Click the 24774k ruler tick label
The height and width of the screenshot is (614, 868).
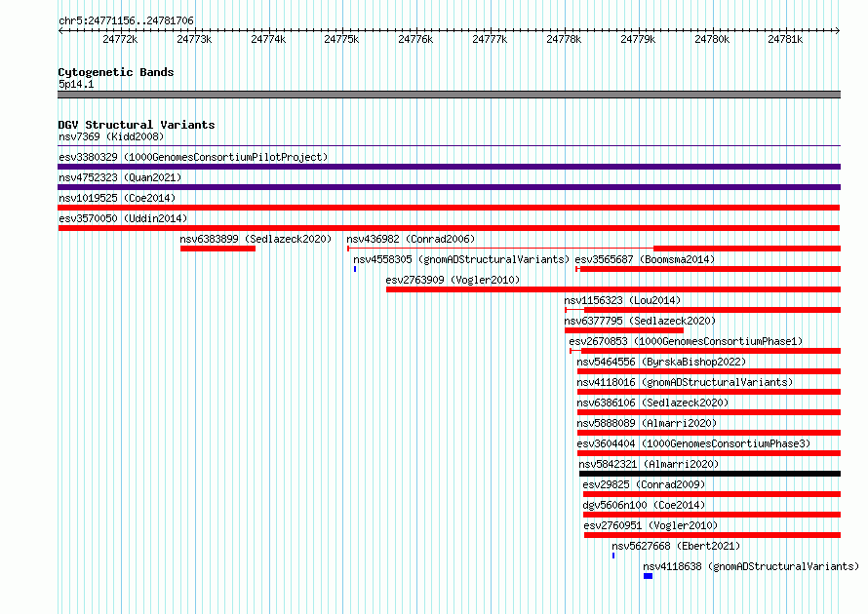[268, 39]
